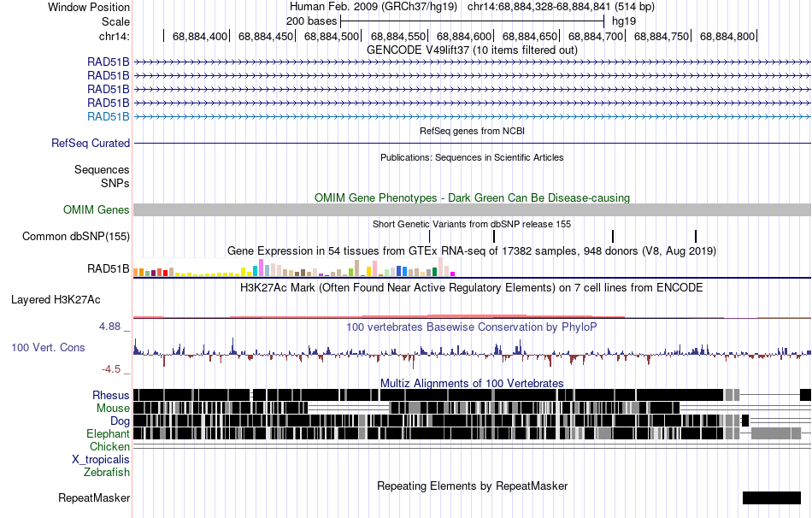Click the X_tropicalis alignment label

tap(101, 460)
